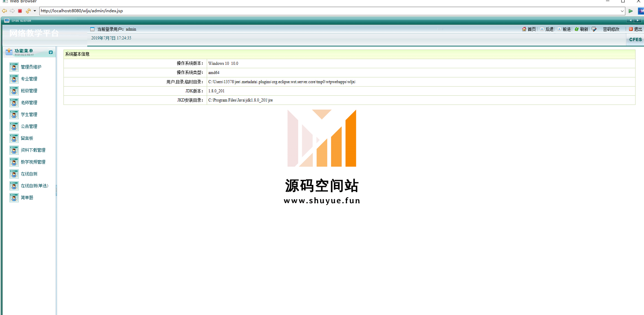Image resolution: width=644 pixels, height=315 pixels.
Task: Click the 班级管理 icon
Action: click(x=14, y=91)
